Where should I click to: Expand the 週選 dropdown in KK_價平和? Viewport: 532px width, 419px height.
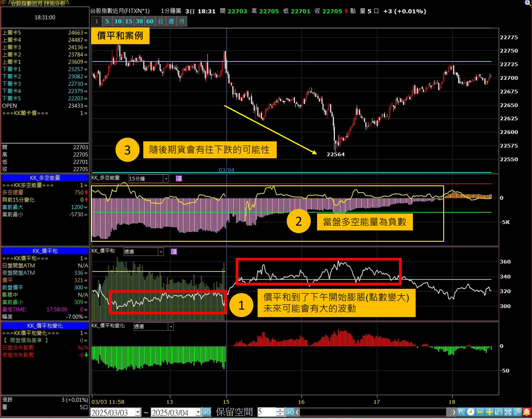[161, 252]
